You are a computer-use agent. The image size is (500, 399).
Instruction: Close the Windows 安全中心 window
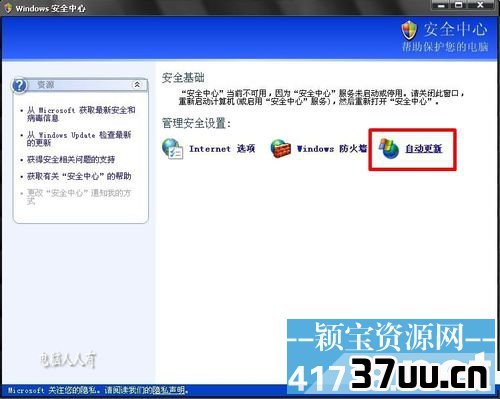(480, 5)
